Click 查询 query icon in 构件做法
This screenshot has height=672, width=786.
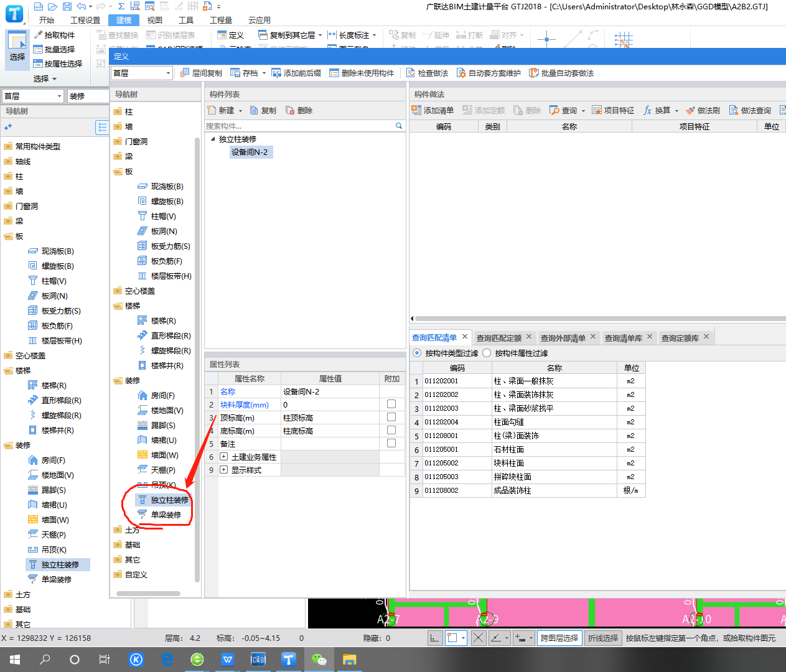tap(554, 110)
